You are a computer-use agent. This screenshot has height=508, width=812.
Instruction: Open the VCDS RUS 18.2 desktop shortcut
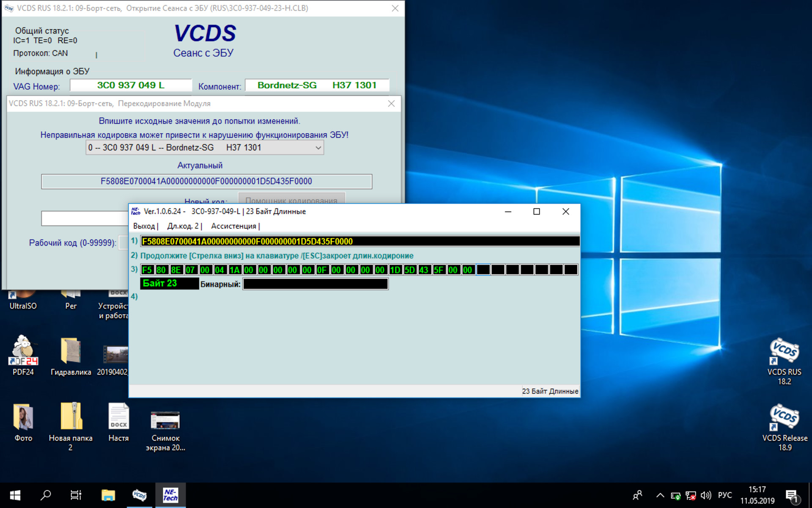pyautogui.click(x=784, y=362)
